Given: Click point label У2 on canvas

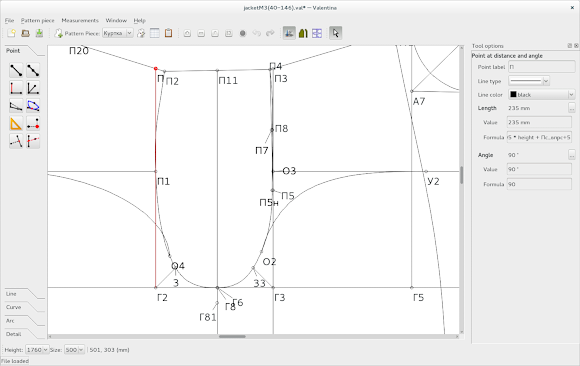Looking at the screenshot, I should [x=433, y=181].
